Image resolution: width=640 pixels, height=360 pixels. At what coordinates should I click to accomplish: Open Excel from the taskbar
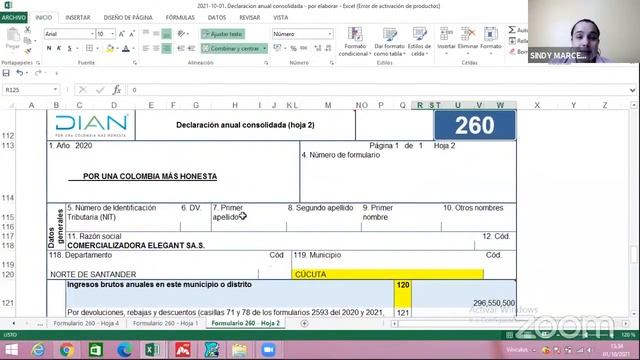click(x=152, y=350)
